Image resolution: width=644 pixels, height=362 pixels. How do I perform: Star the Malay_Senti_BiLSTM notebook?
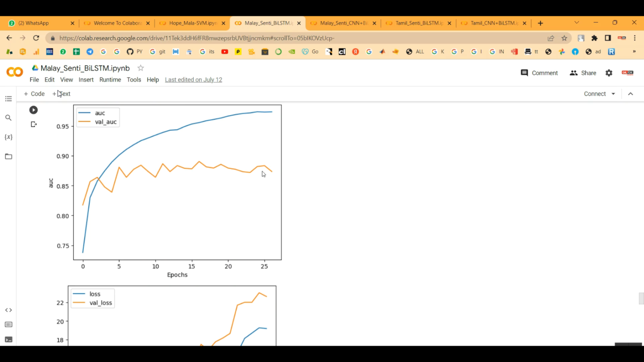coord(140,68)
